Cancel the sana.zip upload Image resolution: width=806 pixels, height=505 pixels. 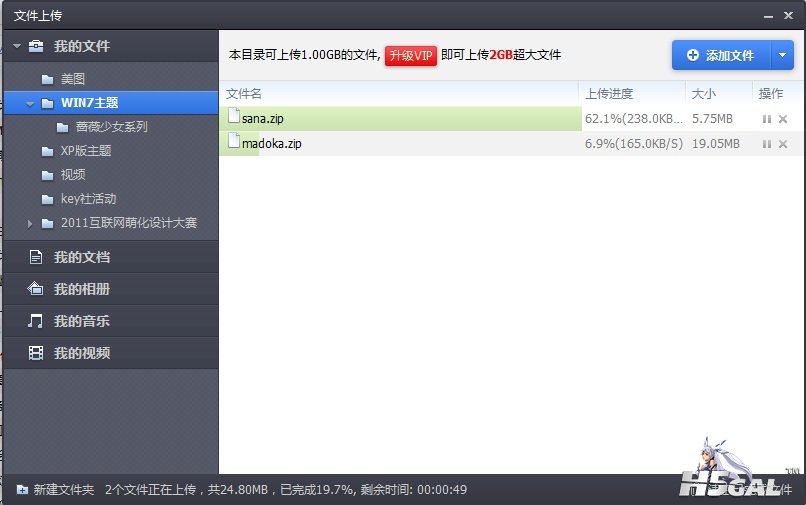pyautogui.click(x=783, y=119)
